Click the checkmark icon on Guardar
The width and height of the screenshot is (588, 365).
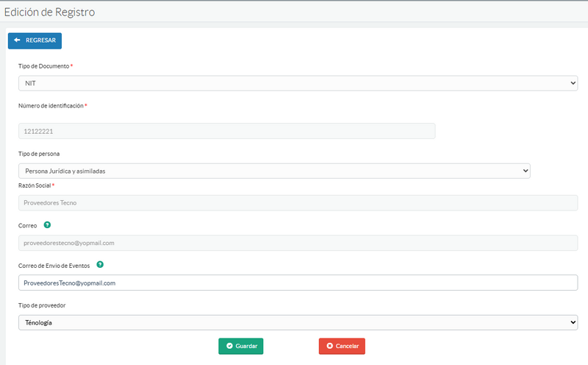[x=229, y=346]
